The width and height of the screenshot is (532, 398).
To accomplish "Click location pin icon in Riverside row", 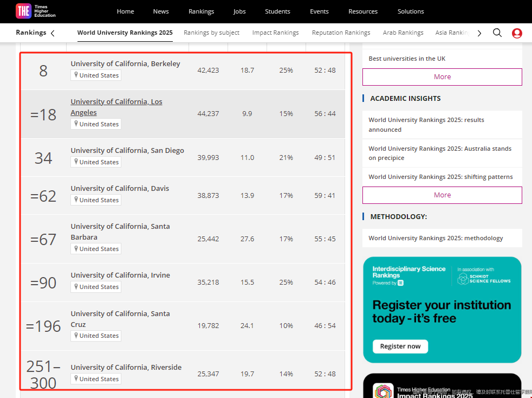I will (76, 378).
